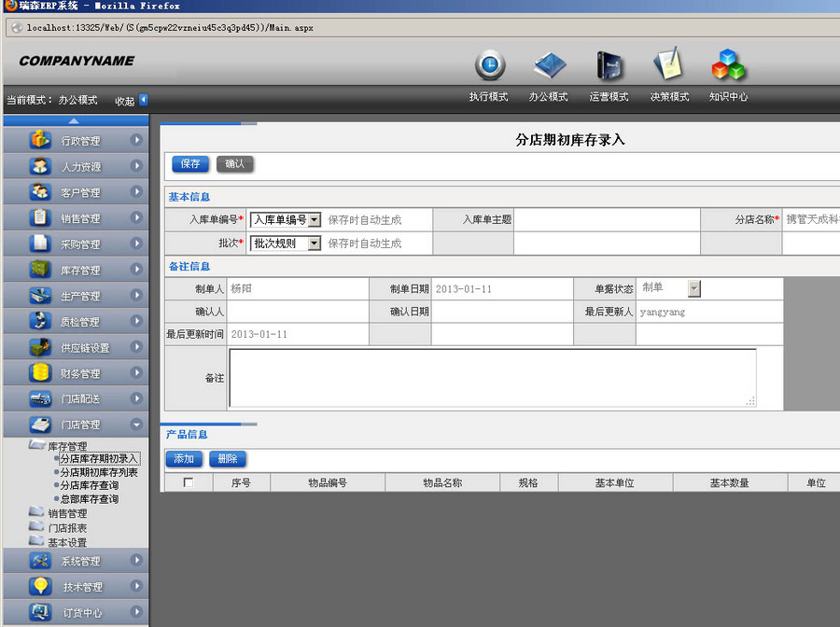840x627 pixels.
Task: Click the 采购管理 sidebar icon
Action: 40,244
